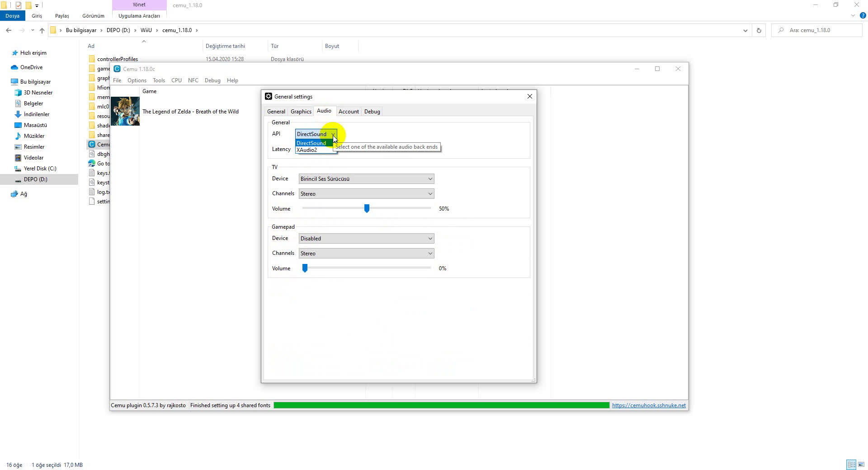868x470 pixels.
Task: Go up one folder level arrow
Action: tap(42, 30)
